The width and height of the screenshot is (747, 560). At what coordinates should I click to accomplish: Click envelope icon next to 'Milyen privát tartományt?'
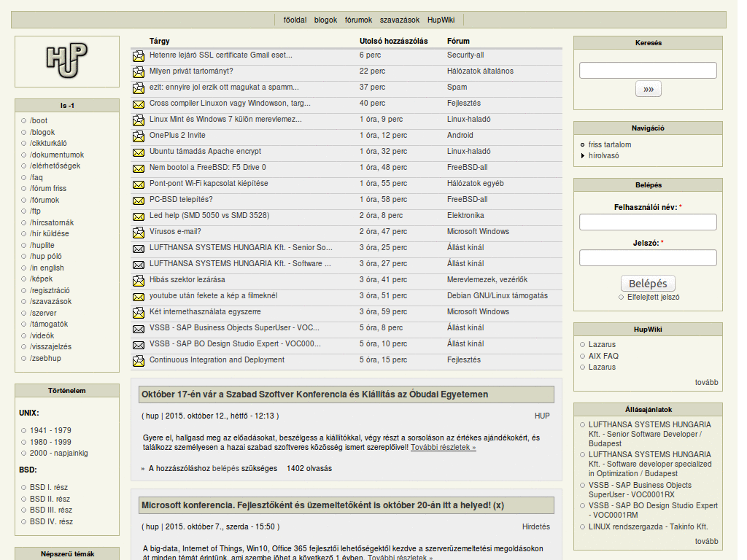139,72
